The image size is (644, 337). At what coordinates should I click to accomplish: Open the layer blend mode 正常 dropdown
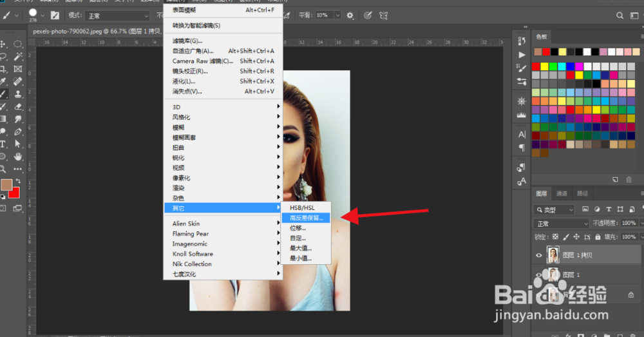click(x=562, y=224)
